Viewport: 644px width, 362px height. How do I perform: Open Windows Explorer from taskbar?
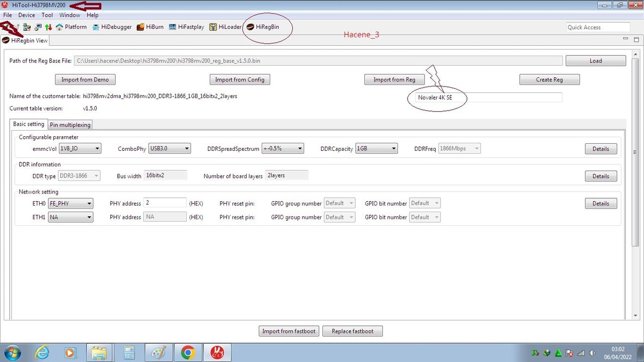100,352
